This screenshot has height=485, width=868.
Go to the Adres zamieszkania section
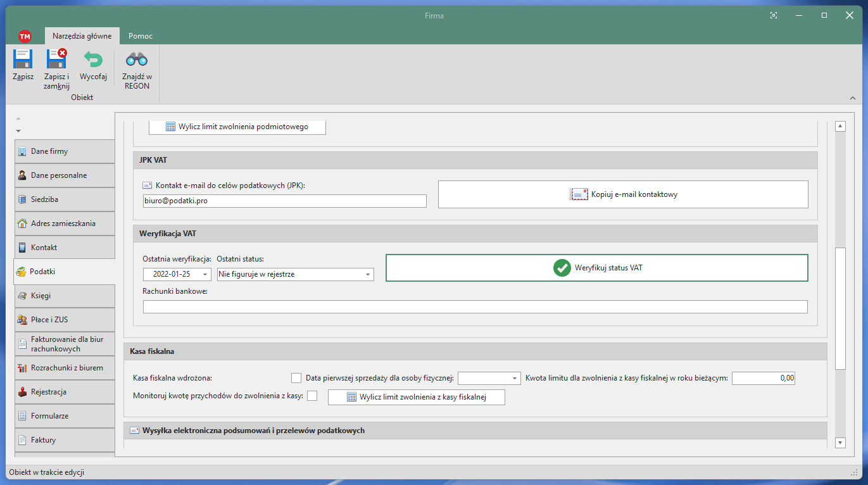click(65, 224)
